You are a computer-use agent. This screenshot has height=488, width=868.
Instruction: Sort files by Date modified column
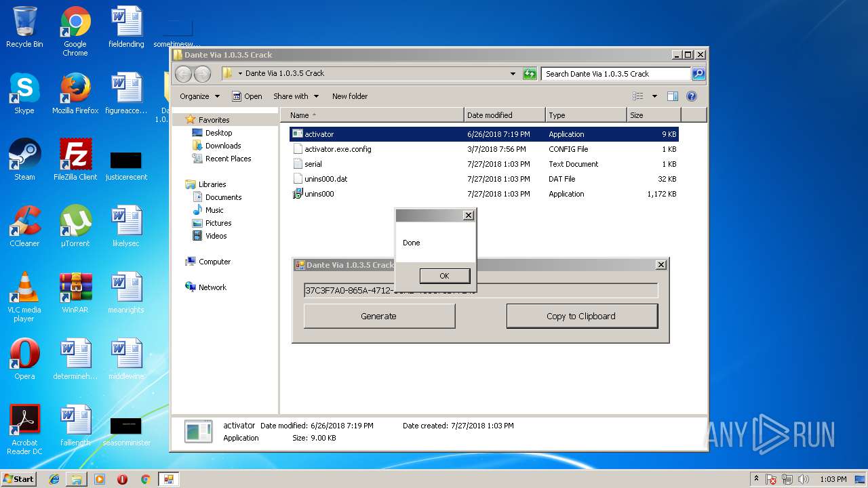pos(505,115)
